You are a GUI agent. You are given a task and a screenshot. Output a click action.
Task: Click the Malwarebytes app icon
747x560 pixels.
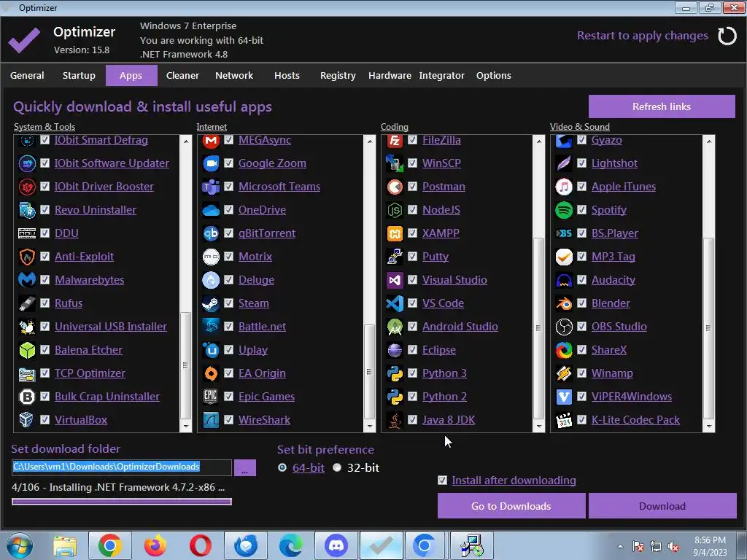click(27, 279)
